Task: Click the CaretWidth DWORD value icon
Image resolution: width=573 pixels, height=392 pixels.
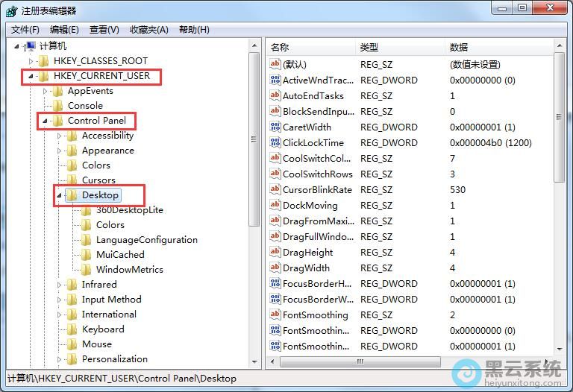Action: tap(275, 127)
